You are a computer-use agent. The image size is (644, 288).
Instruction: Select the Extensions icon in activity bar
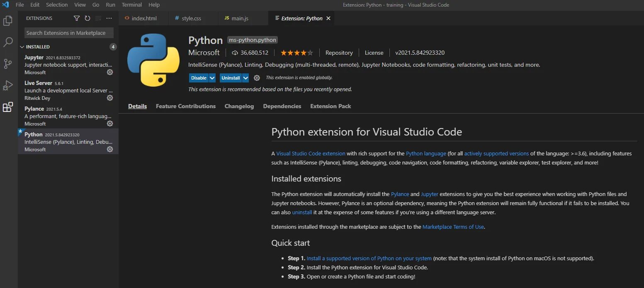coord(8,107)
